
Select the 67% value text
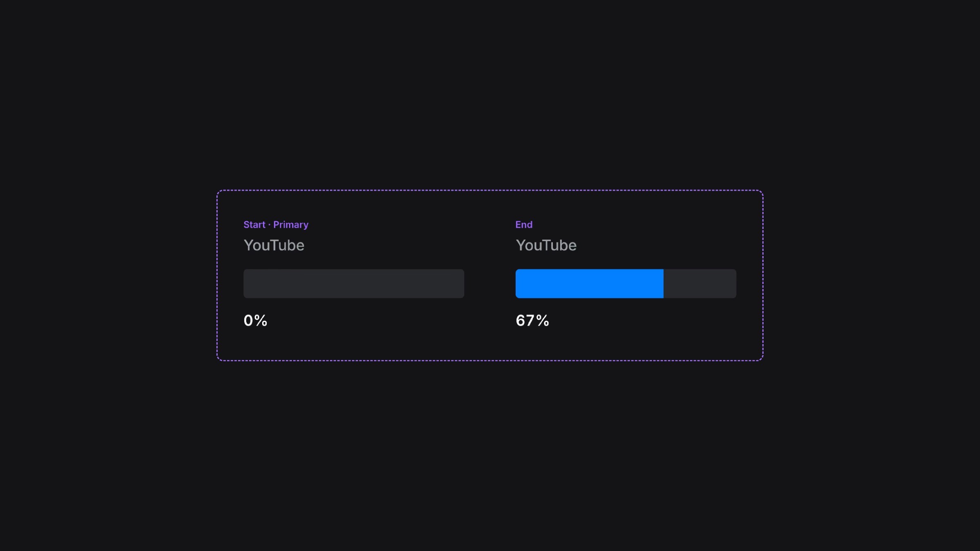(x=532, y=320)
